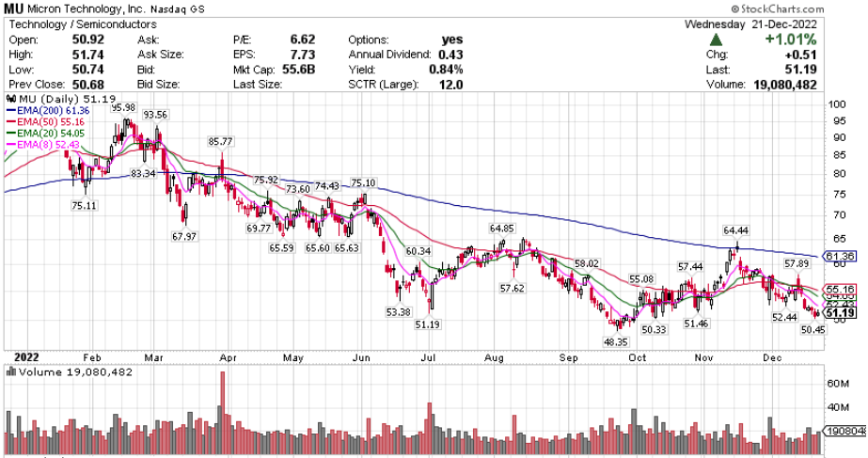Click the Low value 50.74

click(88, 70)
